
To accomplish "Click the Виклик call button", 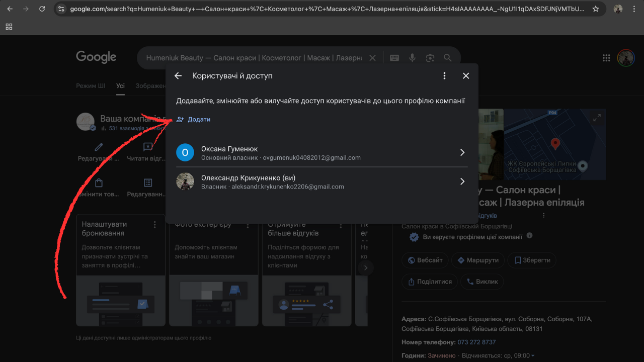I will [482, 282].
